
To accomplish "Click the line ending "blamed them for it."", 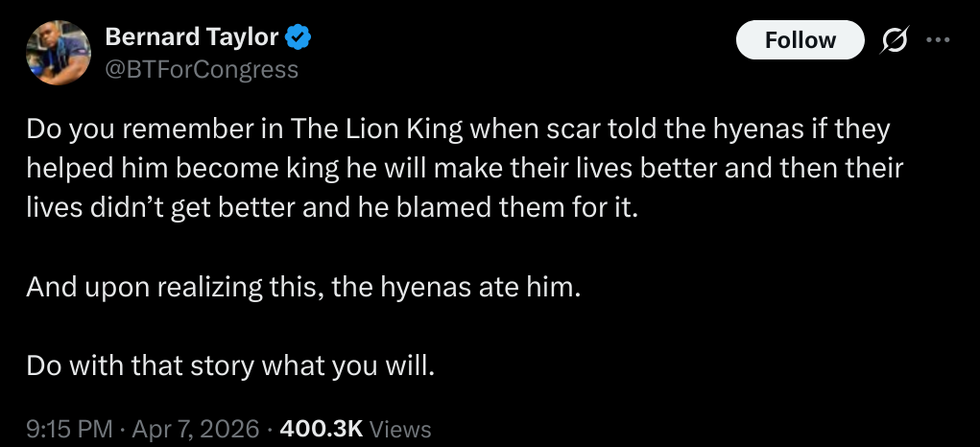I will [x=331, y=208].
